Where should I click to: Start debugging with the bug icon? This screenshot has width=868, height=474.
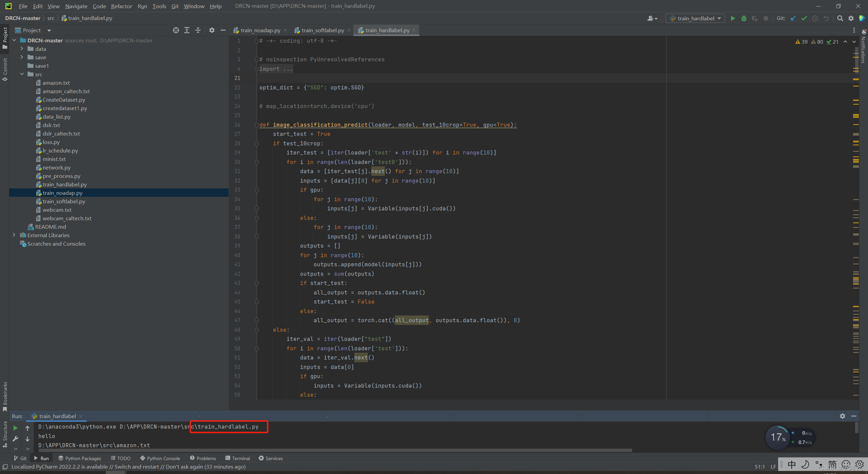[x=744, y=18]
